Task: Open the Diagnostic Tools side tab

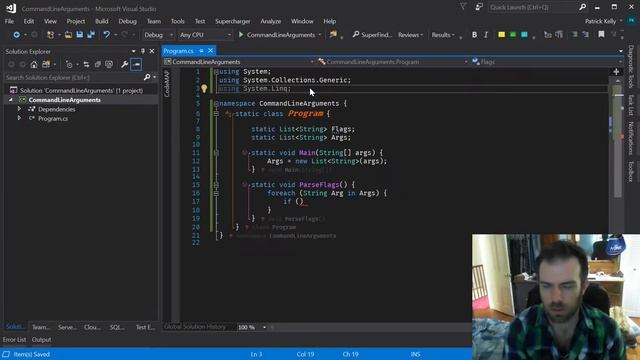Action: pos(631,67)
